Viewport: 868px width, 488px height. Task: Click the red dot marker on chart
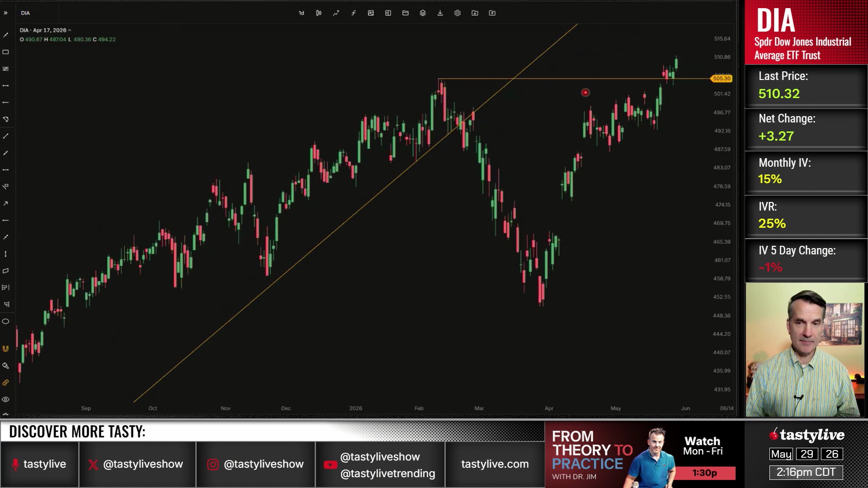[x=585, y=93]
